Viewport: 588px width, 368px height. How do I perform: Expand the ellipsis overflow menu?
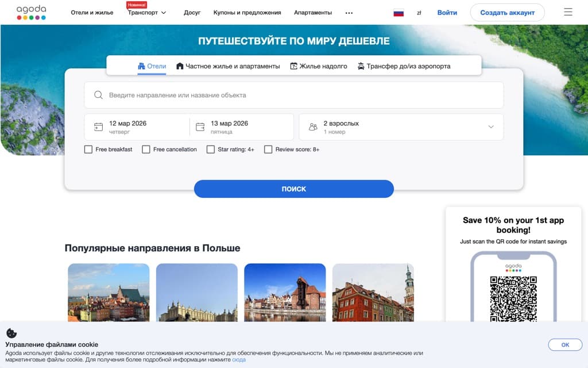tap(349, 12)
